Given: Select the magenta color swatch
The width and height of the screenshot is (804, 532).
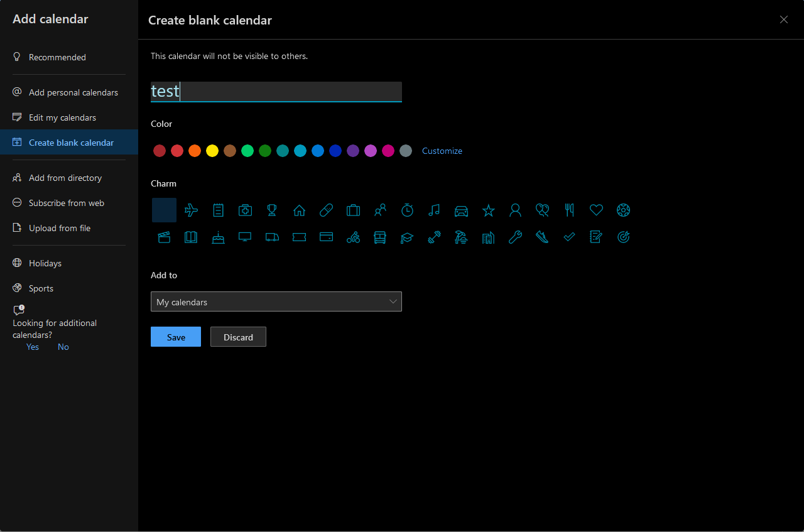Looking at the screenshot, I should [x=388, y=151].
